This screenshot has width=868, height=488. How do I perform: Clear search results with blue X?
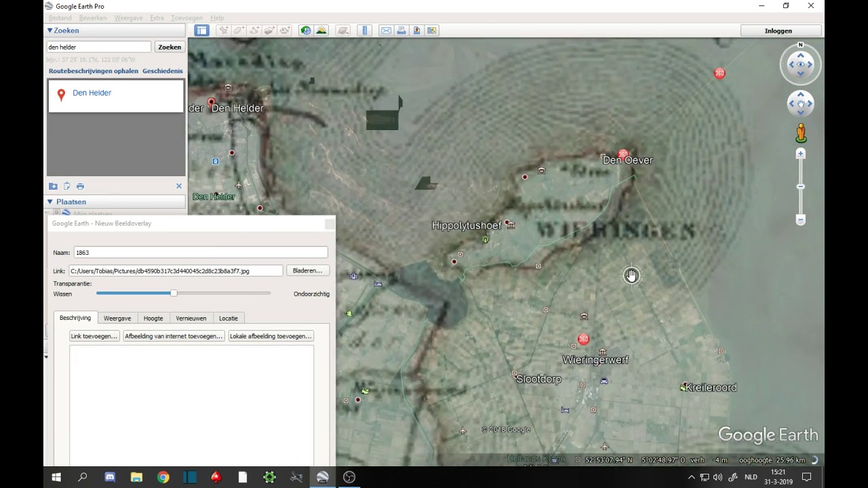[179, 186]
